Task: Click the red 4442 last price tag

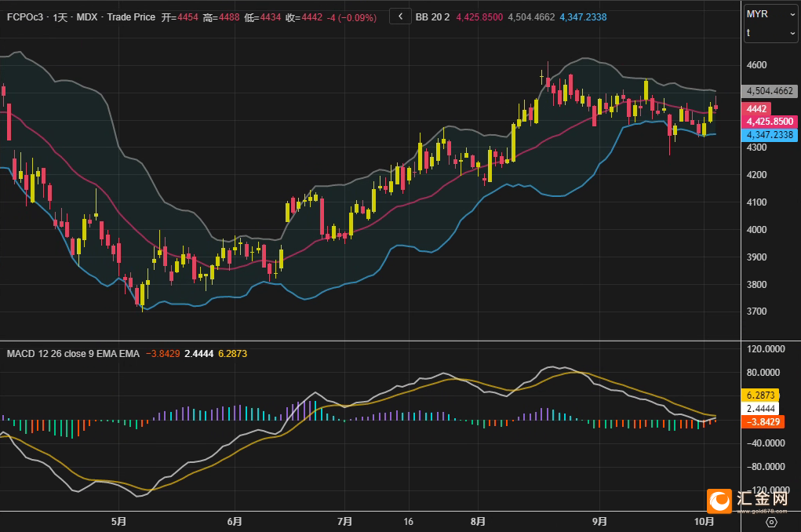Action: click(757, 109)
